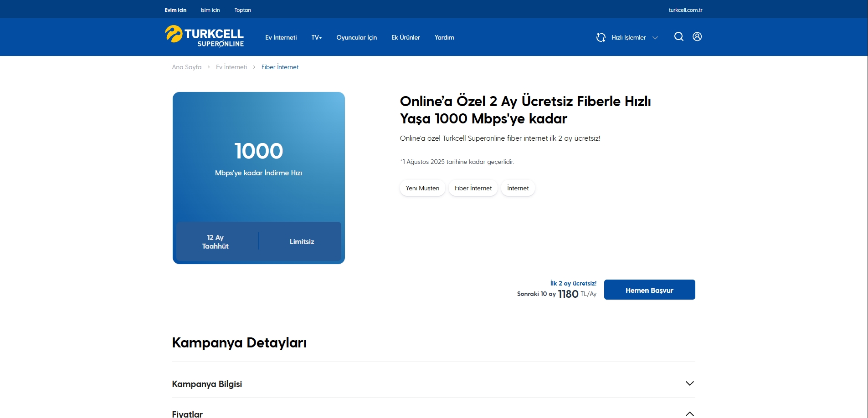The image size is (868, 418).
Task: Click the 1000 Mbps speed card
Action: click(259, 178)
